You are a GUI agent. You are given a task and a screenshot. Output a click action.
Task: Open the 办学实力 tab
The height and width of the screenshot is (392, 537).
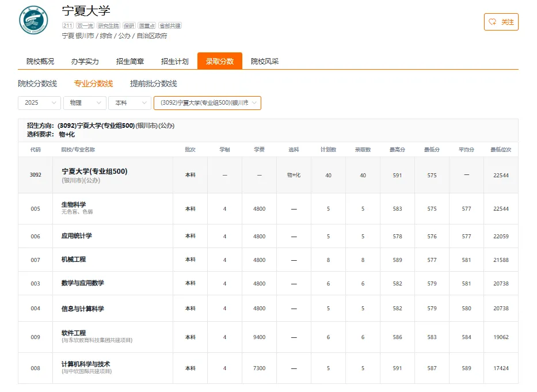click(x=85, y=62)
